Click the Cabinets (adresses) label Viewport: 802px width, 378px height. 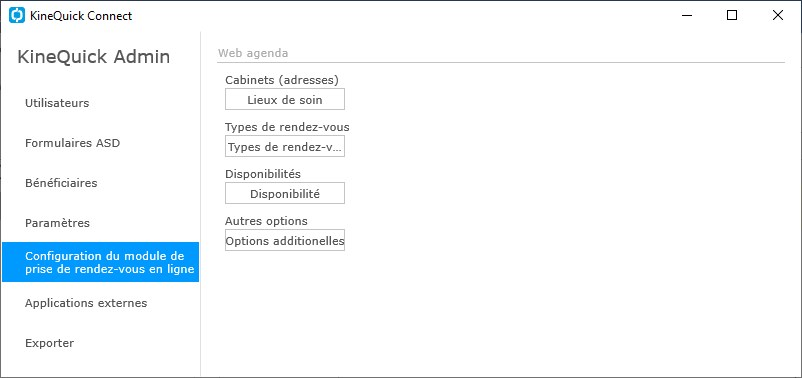click(282, 80)
